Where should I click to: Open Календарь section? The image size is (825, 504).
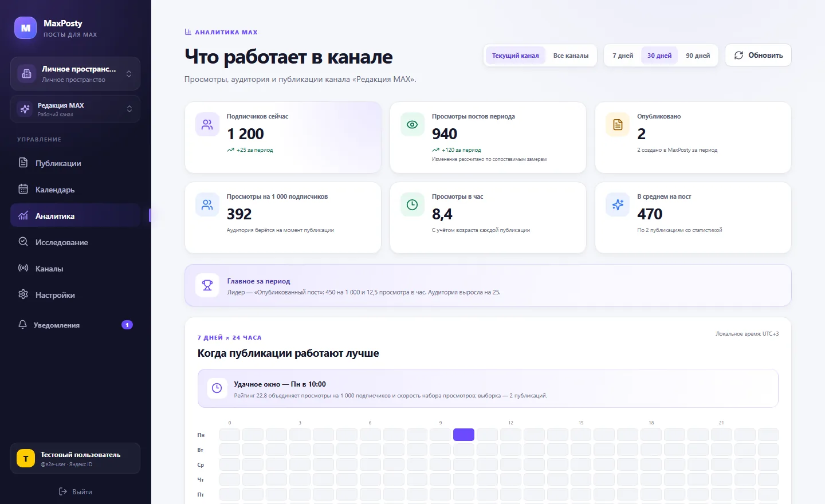(x=75, y=190)
